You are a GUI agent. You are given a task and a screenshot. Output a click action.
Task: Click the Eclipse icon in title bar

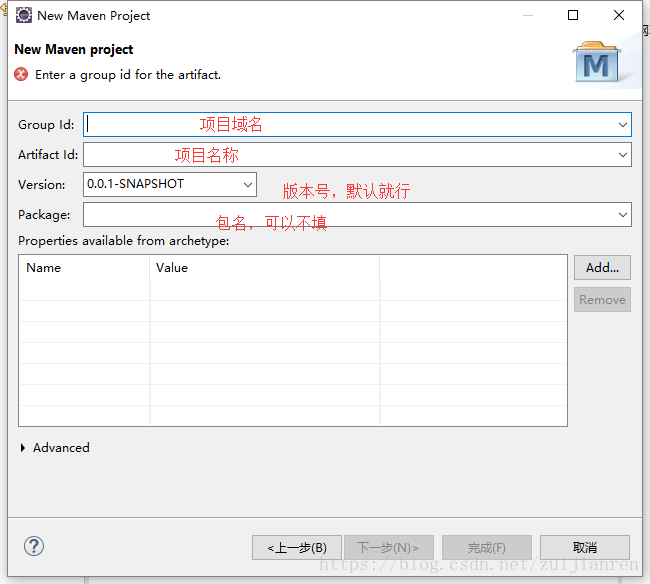point(24,15)
